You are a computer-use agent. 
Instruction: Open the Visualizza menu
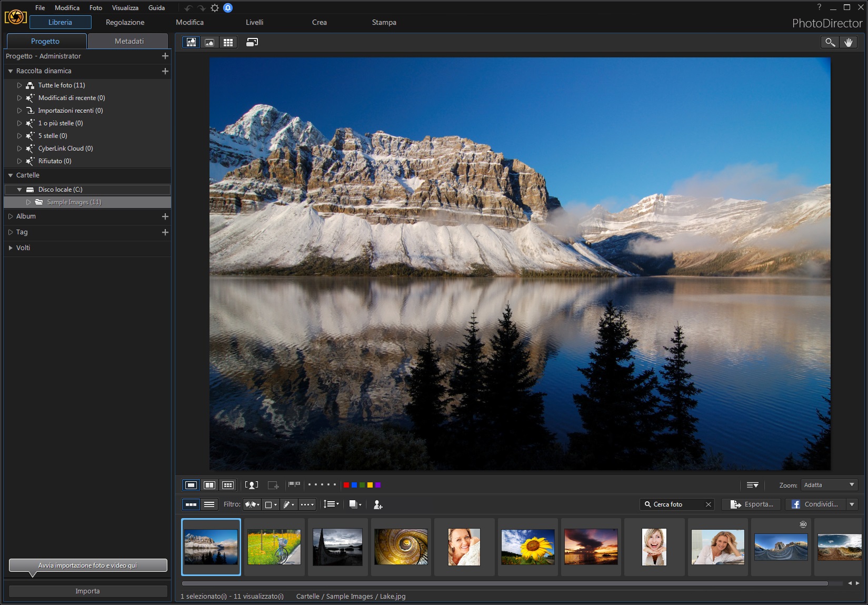click(125, 8)
